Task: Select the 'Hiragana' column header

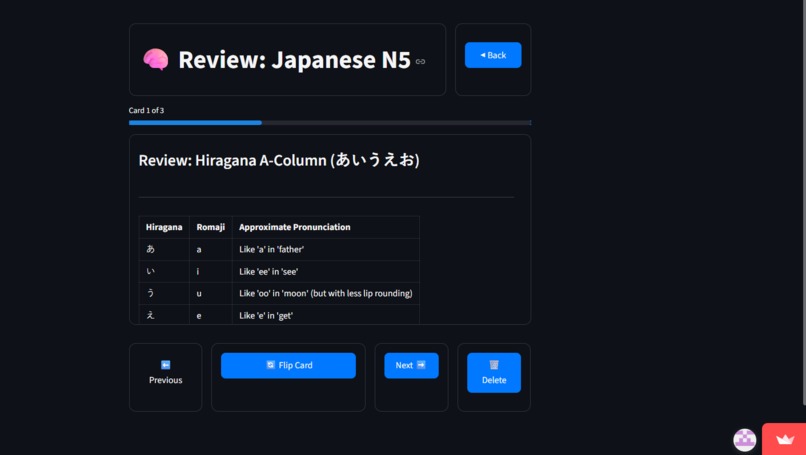Action: 164,227
